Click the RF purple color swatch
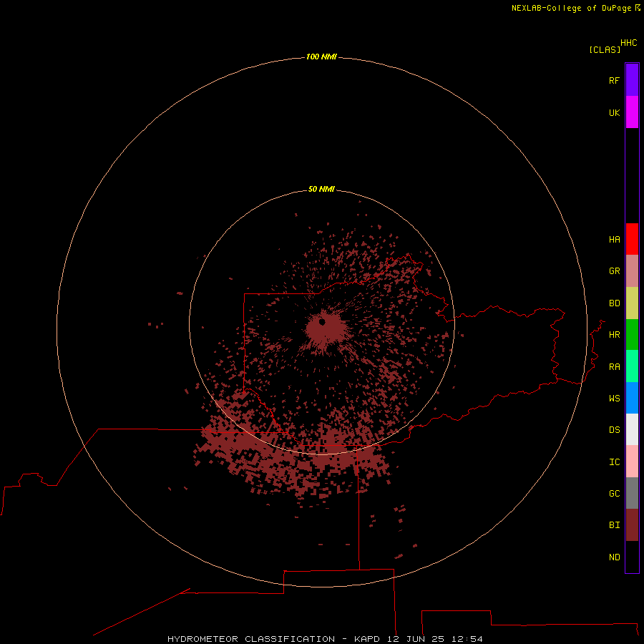644x644 pixels. [632, 80]
